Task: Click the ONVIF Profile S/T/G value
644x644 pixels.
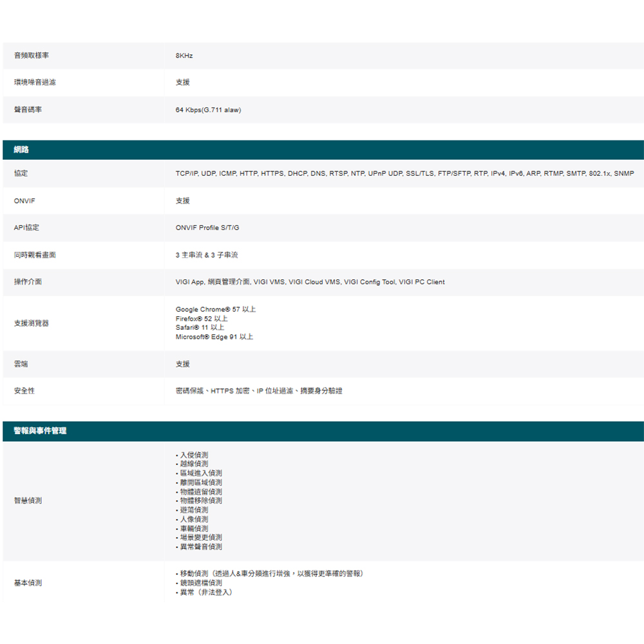Action: [207, 228]
